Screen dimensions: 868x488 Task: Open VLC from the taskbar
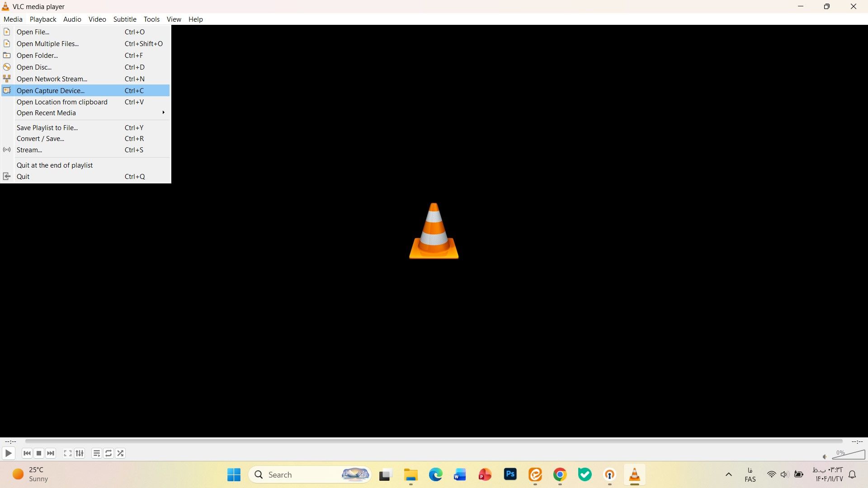[x=635, y=475]
